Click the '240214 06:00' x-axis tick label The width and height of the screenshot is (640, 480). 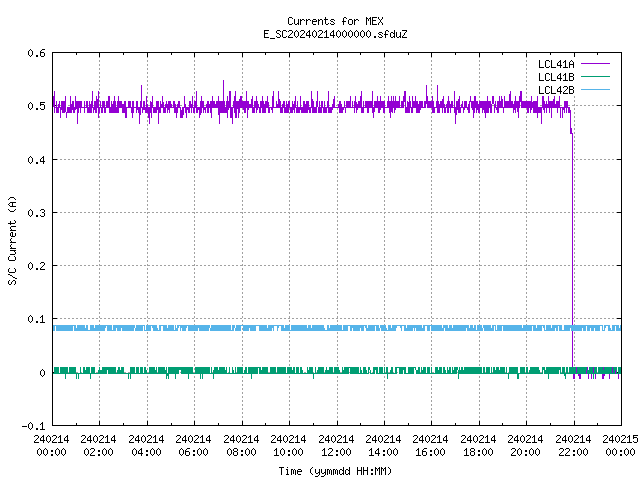pos(193,446)
